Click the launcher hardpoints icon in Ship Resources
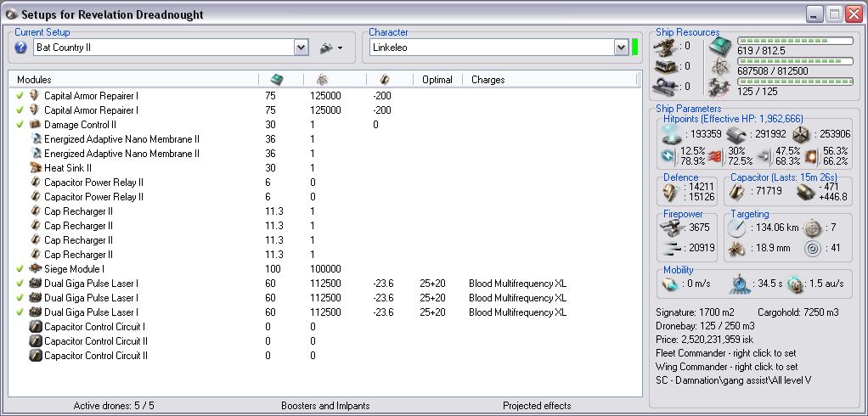The image size is (868, 416). (x=664, y=66)
